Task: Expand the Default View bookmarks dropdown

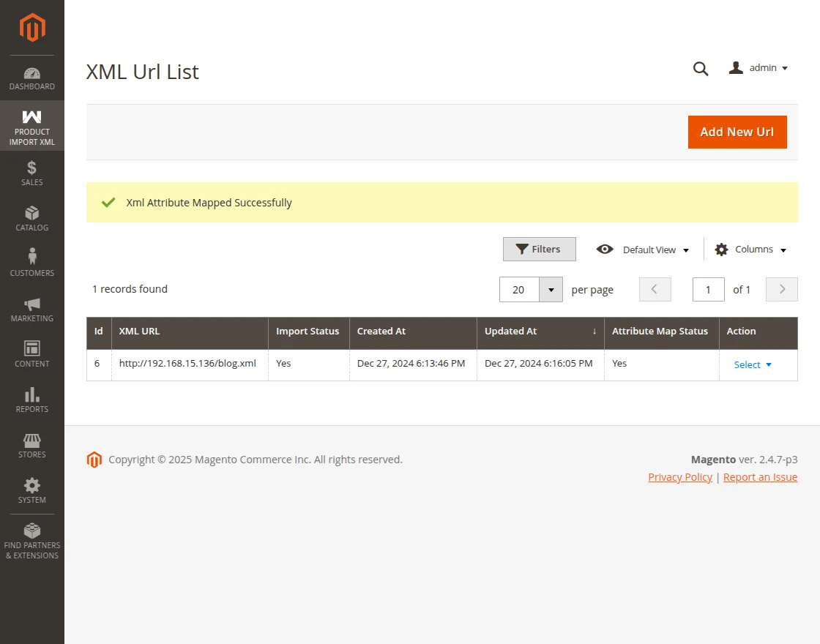Action: click(x=642, y=250)
